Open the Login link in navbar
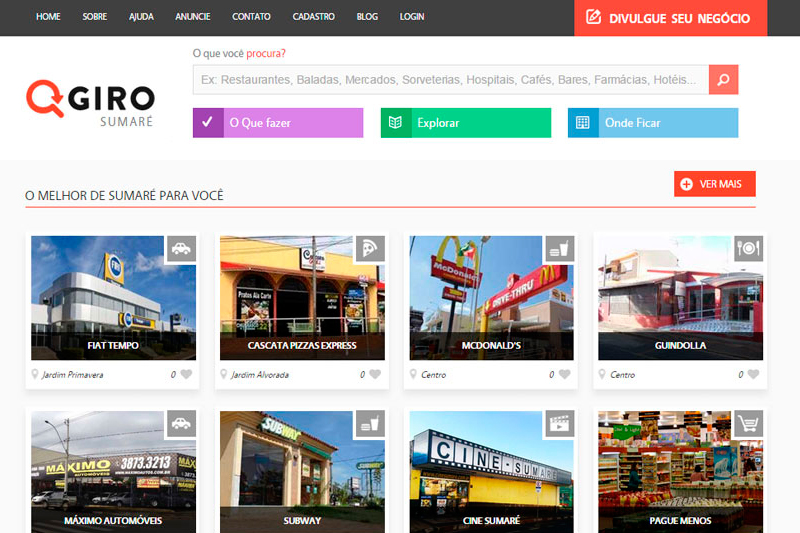Image resolution: width=800 pixels, height=533 pixels. pyautogui.click(x=412, y=17)
